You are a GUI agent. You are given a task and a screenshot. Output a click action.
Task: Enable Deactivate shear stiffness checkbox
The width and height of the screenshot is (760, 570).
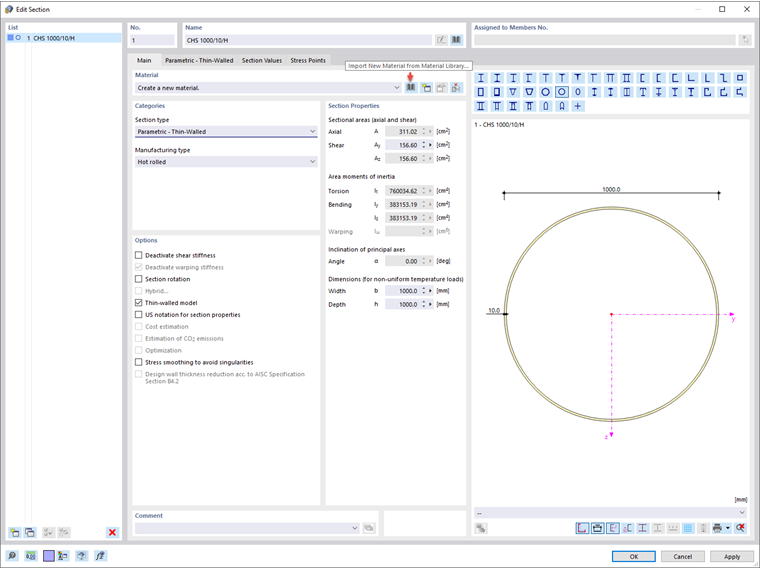point(139,256)
